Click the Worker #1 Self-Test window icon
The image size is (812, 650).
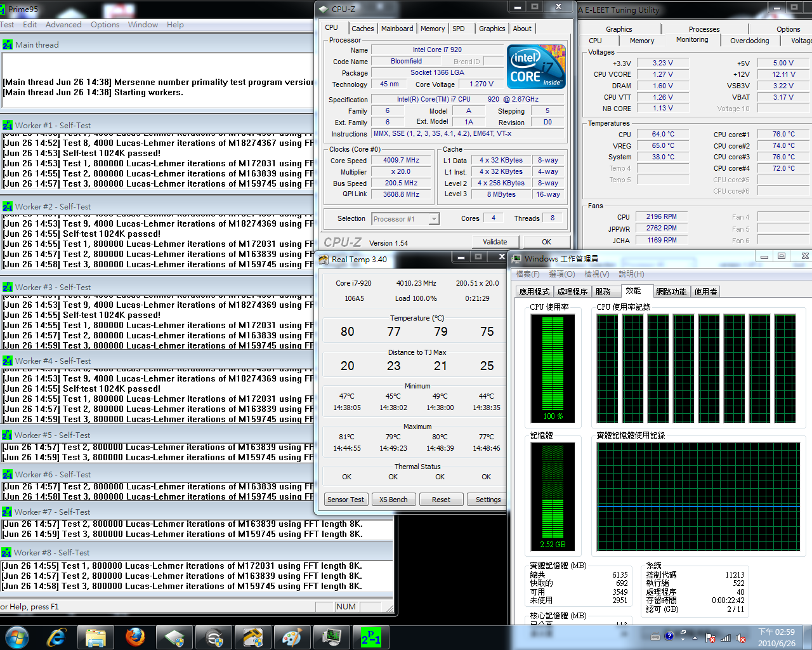tap(8, 126)
